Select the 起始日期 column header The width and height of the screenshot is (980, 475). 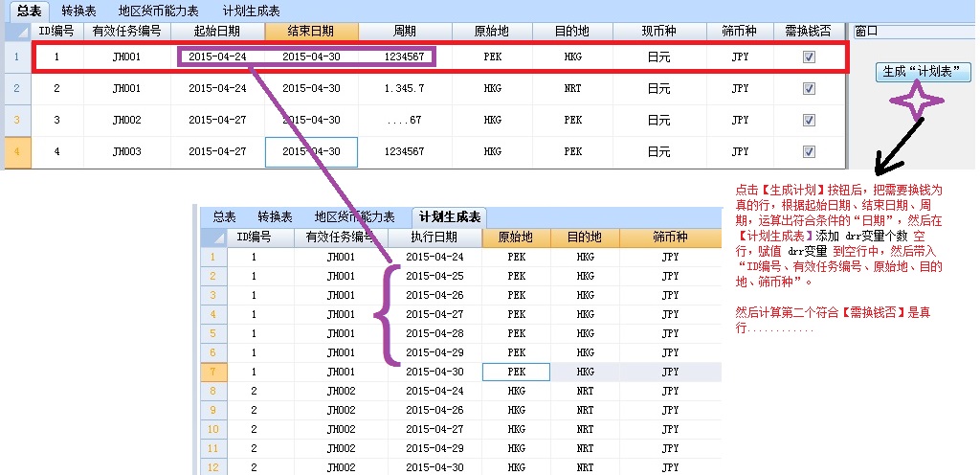click(217, 32)
